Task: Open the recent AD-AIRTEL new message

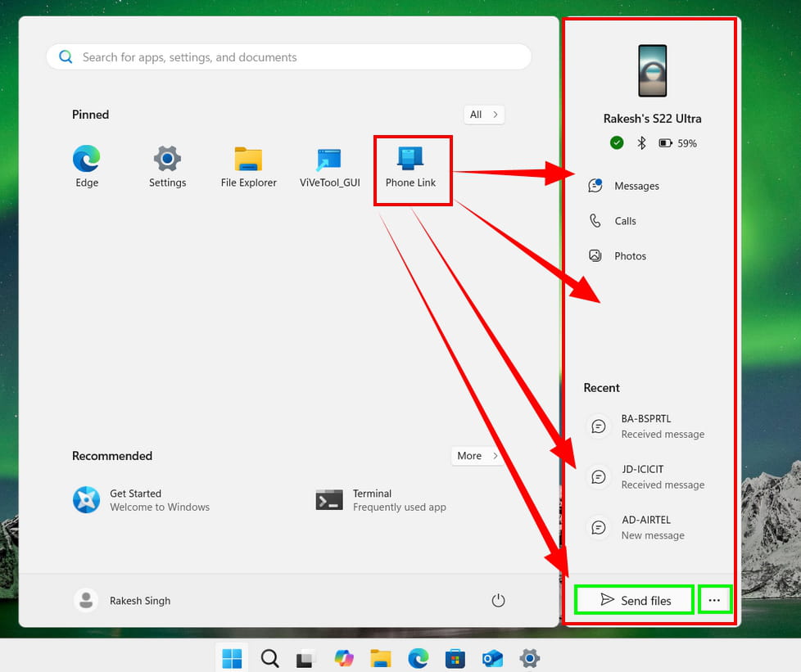Action: tap(652, 527)
